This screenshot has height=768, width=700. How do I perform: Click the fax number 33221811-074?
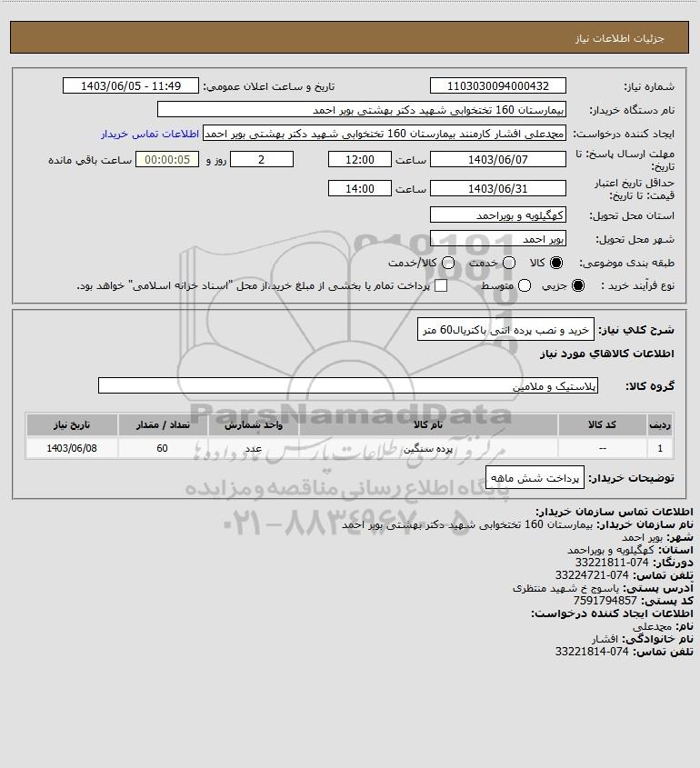pos(611,563)
